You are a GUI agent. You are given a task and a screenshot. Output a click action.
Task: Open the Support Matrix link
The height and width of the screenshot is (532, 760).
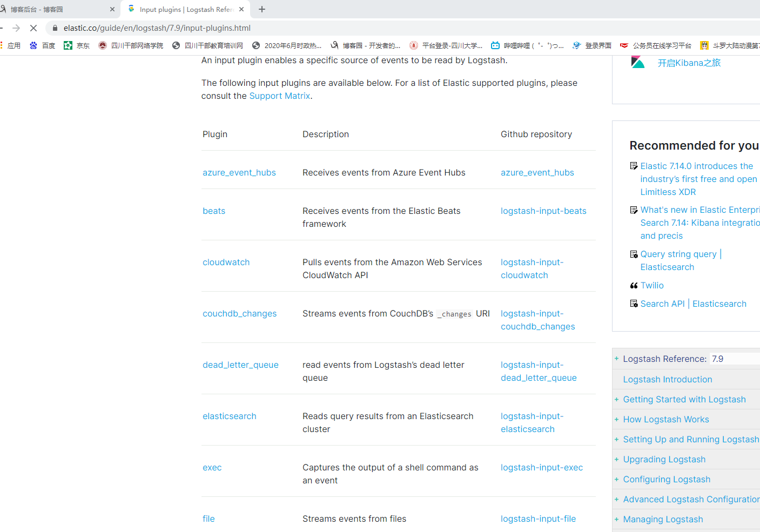(x=280, y=96)
